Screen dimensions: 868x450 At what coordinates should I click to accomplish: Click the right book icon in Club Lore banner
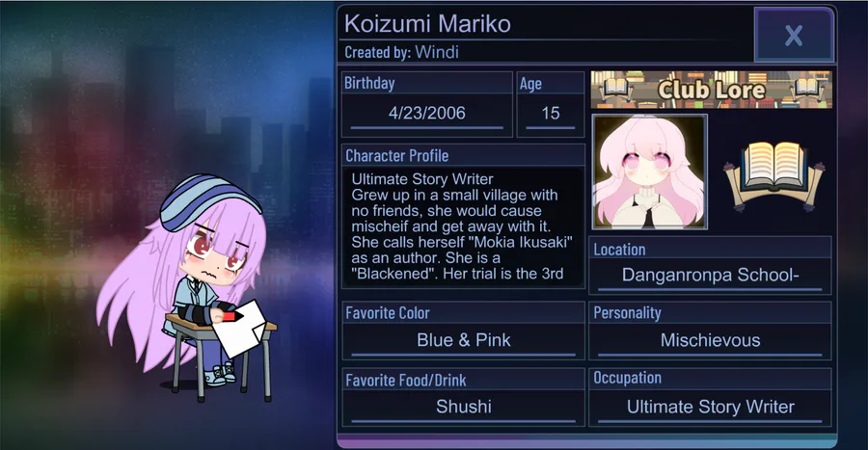pos(807,88)
